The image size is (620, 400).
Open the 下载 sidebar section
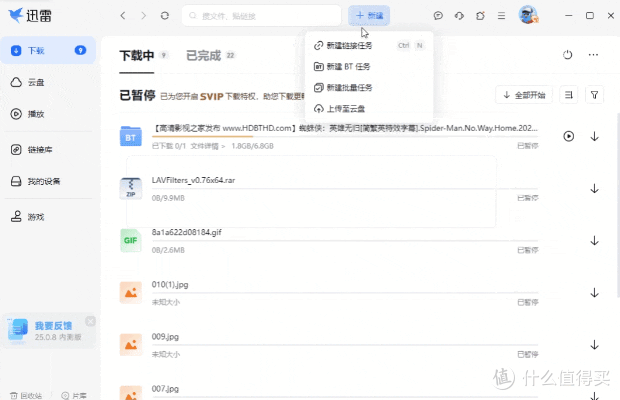point(48,50)
